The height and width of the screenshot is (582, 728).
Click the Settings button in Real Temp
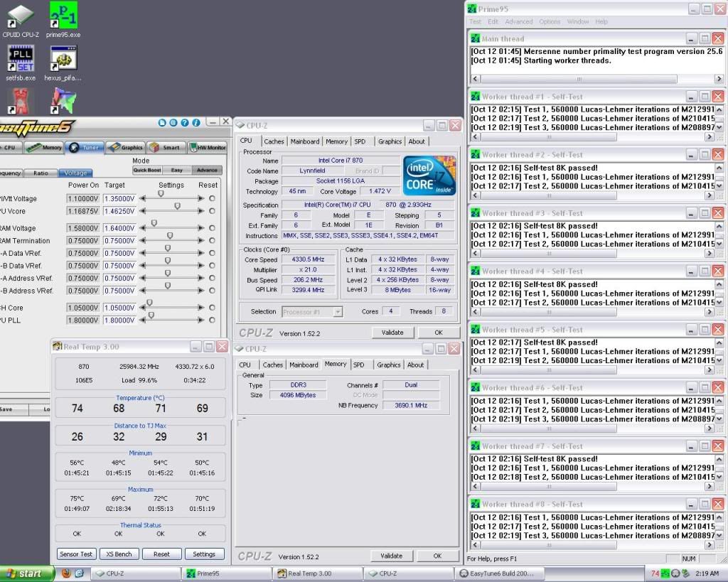[x=204, y=554]
